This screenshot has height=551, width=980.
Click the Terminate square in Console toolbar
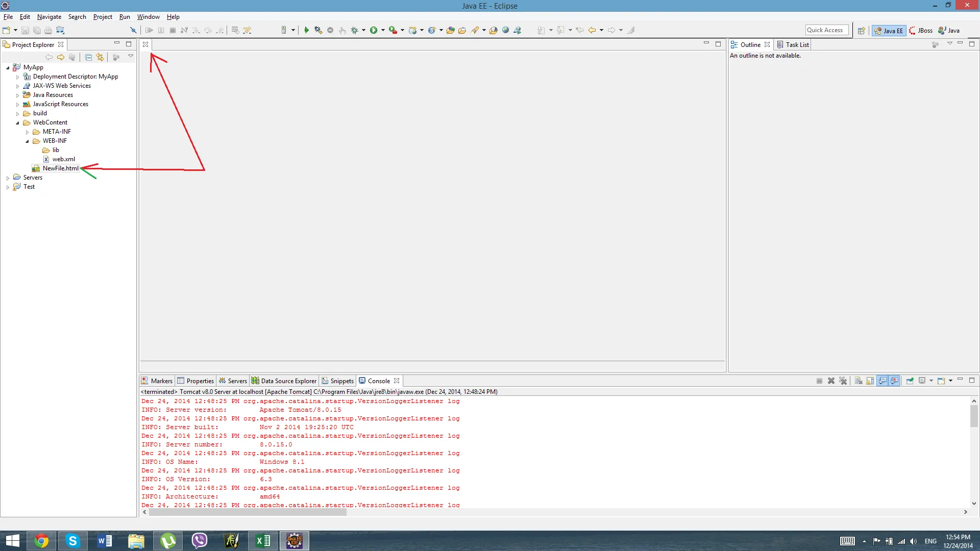[819, 381]
